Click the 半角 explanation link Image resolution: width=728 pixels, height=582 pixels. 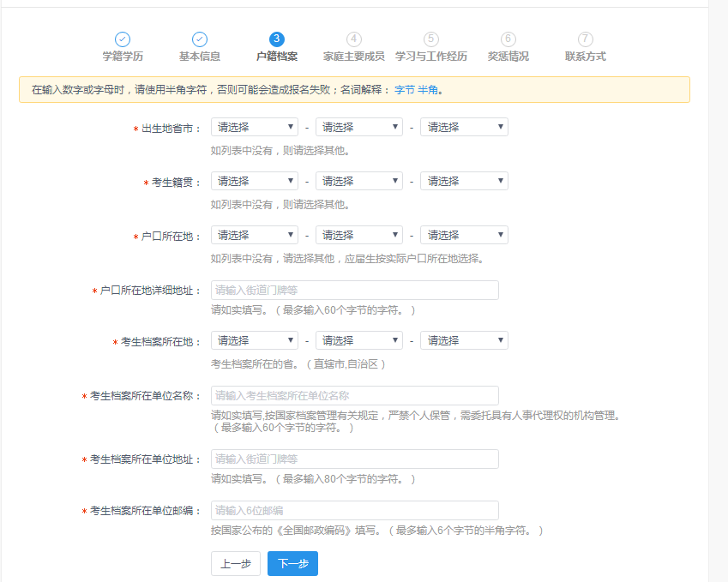point(427,89)
